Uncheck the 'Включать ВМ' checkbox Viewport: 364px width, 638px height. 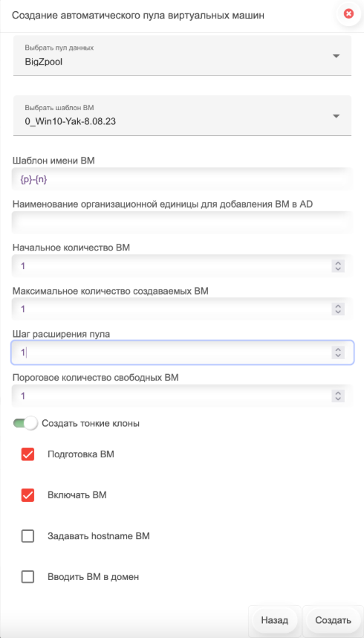coord(27,495)
